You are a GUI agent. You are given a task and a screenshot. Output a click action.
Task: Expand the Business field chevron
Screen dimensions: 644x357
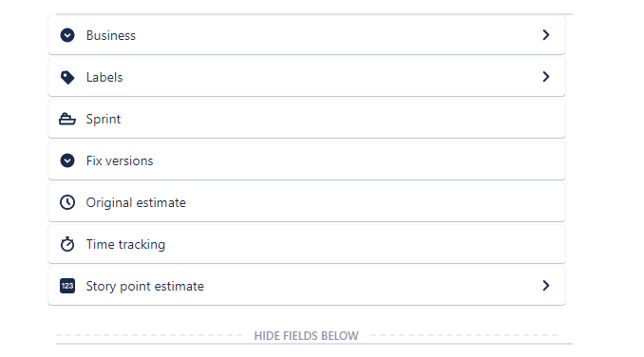click(x=546, y=35)
